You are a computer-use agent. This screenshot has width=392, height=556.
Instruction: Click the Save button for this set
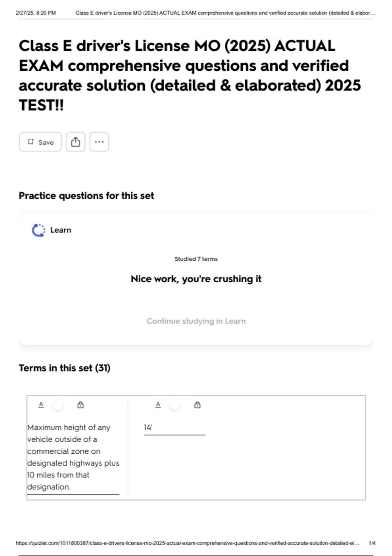point(40,142)
